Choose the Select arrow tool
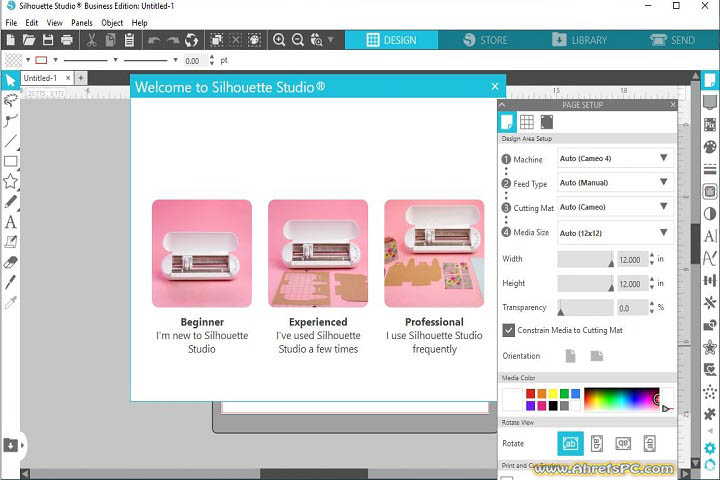Viewport: 720px width, 480px height. [x=10, y=81]
